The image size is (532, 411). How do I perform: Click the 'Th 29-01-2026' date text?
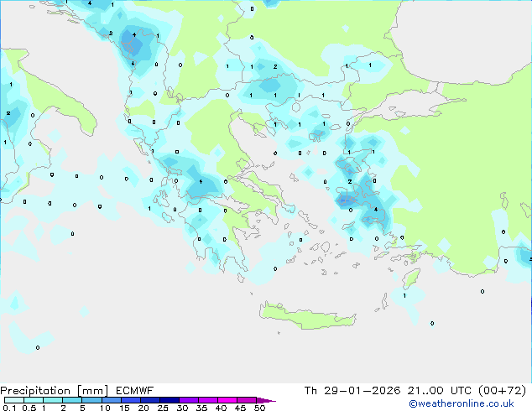[352, 391]
